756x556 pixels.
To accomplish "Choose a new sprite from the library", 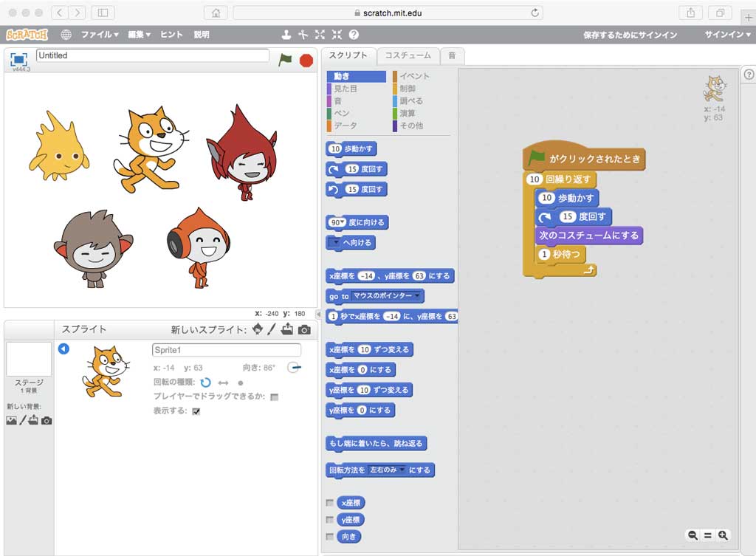I will [x=258, y=329].
